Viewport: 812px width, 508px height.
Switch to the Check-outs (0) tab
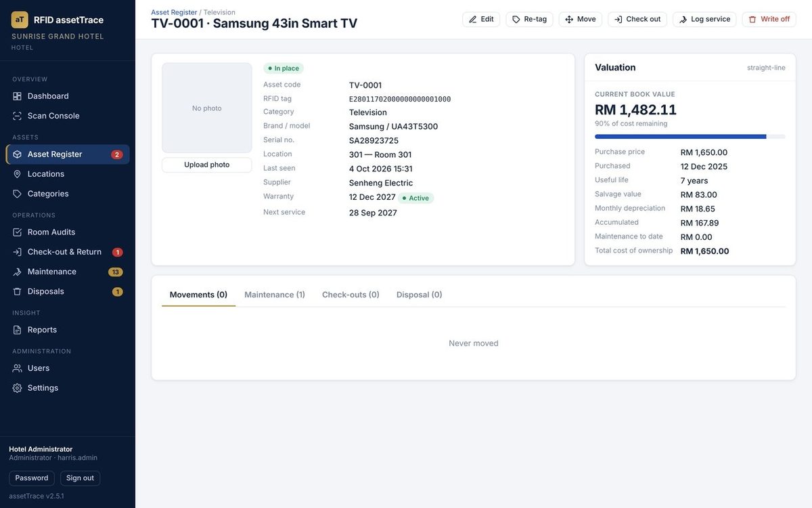pos(351,295)
